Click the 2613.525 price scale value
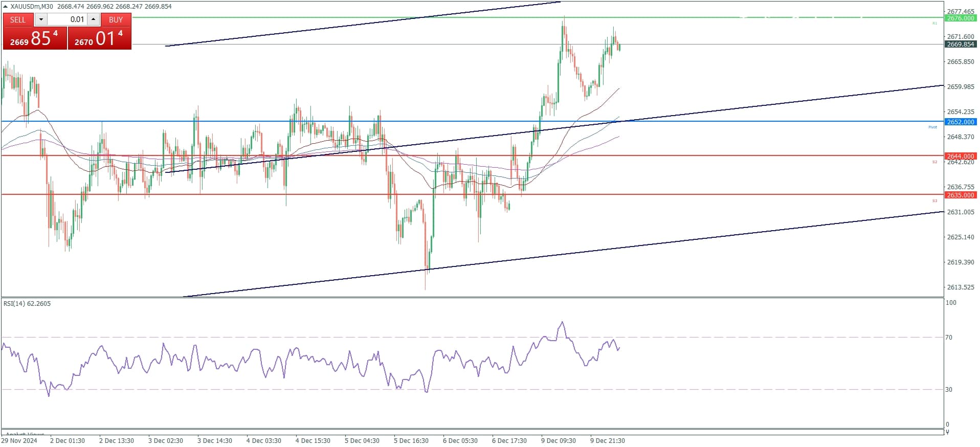 click(961, 287)
